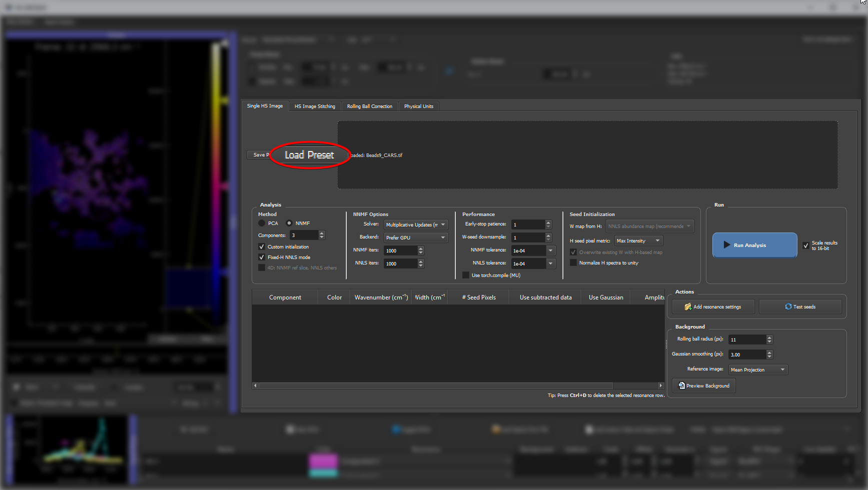
Task: Click the Early-stop patience value field
Action: [x=528, y=224]
